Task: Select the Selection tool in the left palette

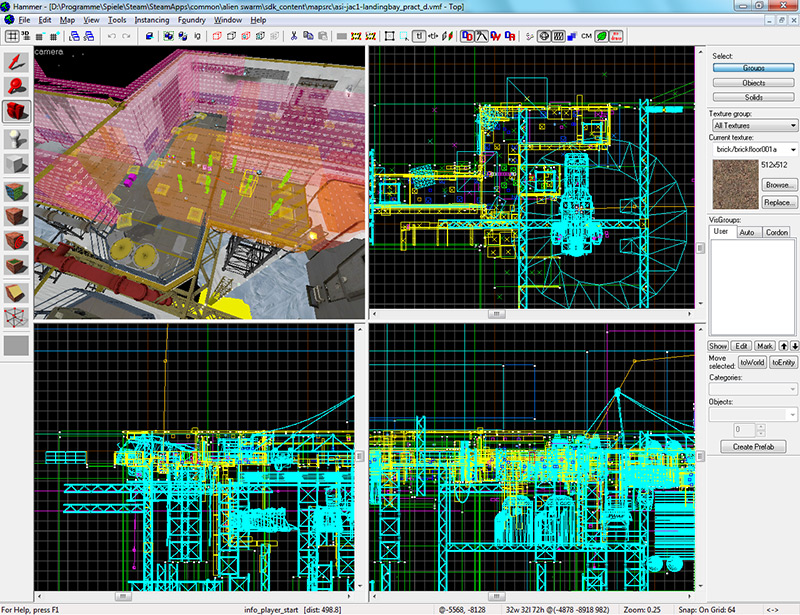Action: [x=16, y=62]
